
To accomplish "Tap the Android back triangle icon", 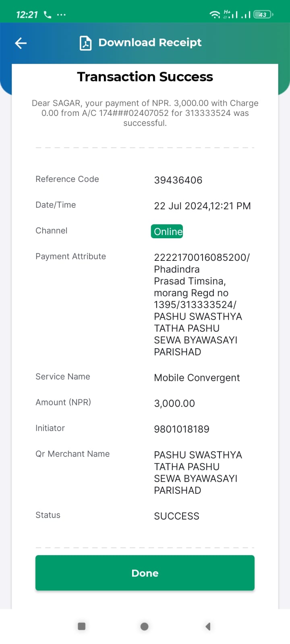I will coord(208,626).
